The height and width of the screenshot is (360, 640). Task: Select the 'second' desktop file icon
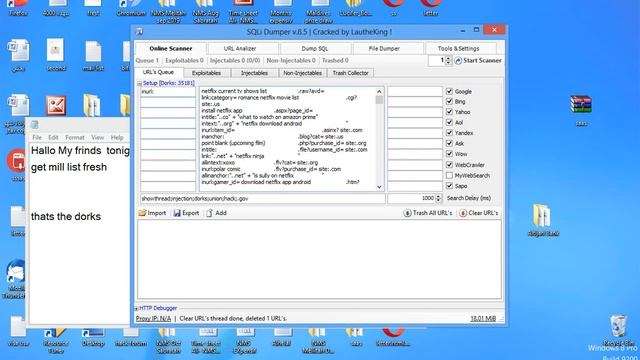(56, 55)
